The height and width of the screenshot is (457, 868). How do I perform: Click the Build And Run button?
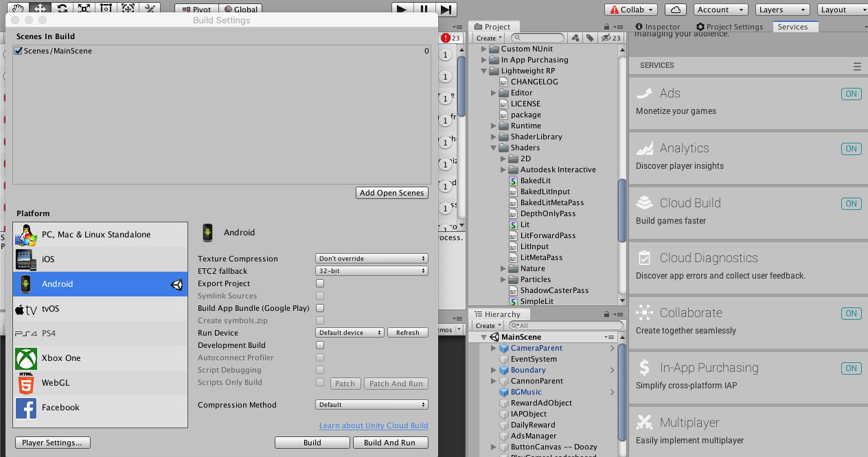point(389,443)
